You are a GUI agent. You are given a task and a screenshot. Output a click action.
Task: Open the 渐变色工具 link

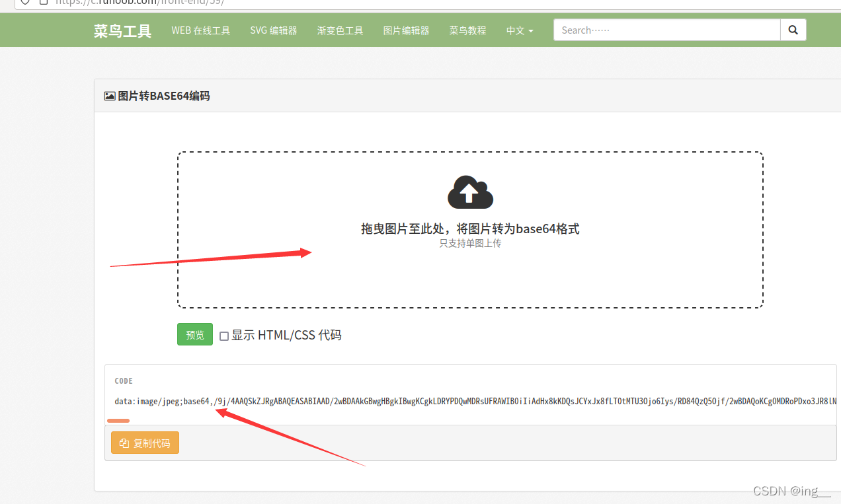340,30
